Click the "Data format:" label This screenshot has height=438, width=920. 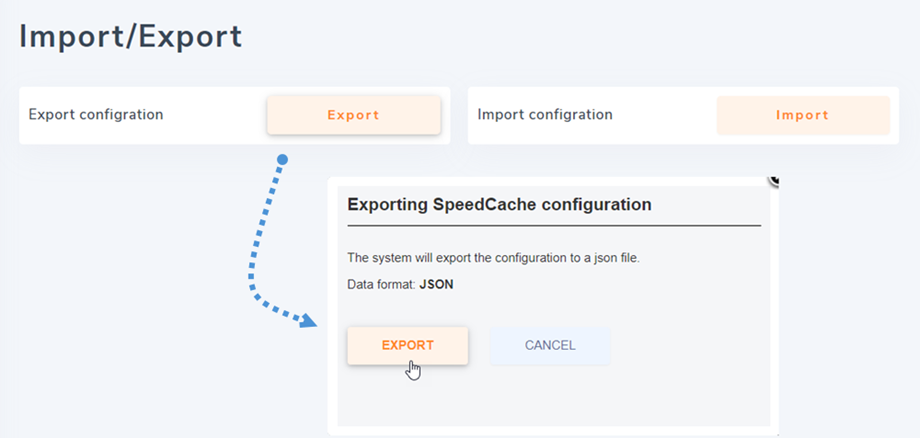click(x=381, y=284)
